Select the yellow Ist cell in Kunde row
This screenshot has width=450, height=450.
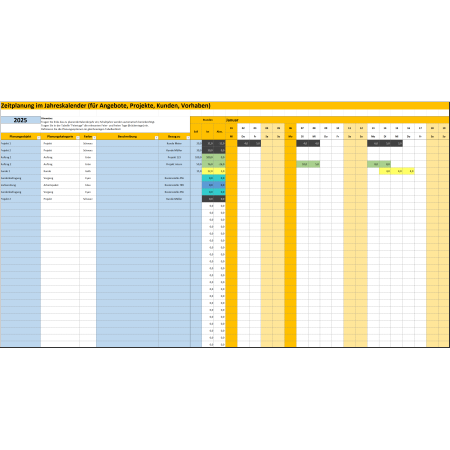pyautogui.click(x=208, y=171)
